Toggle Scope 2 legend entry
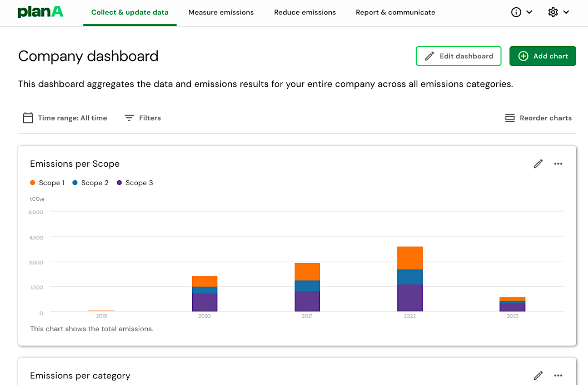This screenshot has height=385, width=588. pos(91,183)
